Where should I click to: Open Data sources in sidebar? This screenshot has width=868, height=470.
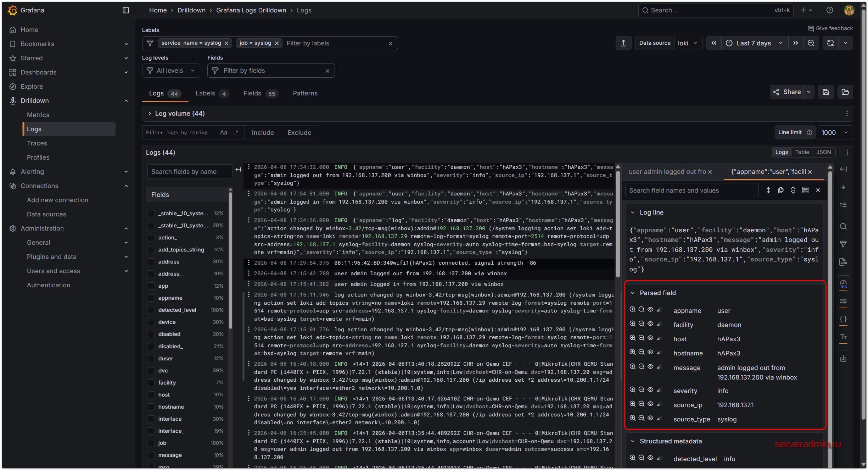(x=46, y=214)
